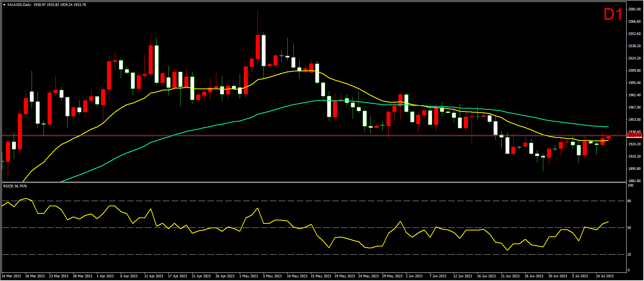
Task: Click the XAUUSD,Daily chart title text
Action: point(19,5)
